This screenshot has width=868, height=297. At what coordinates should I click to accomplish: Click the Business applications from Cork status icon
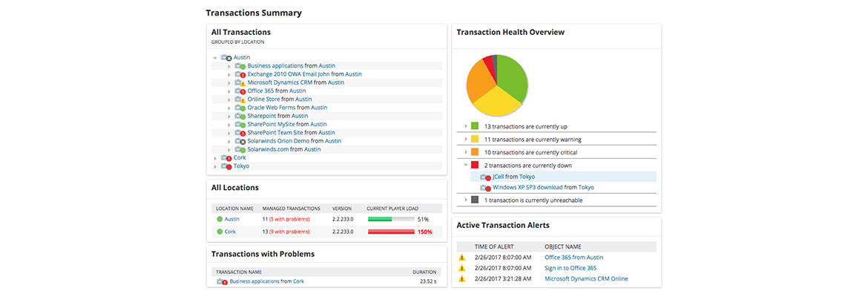click(223, 281)
